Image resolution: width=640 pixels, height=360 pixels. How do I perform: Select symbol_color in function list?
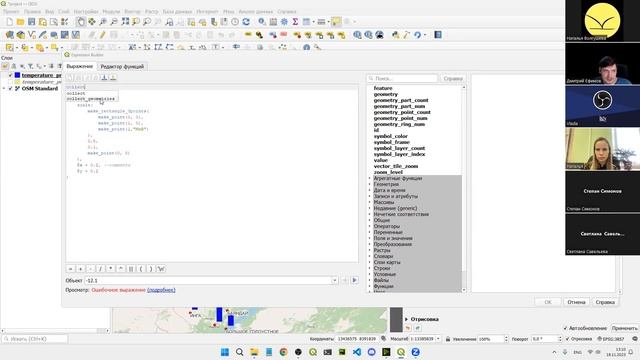(x=391, y=136)
